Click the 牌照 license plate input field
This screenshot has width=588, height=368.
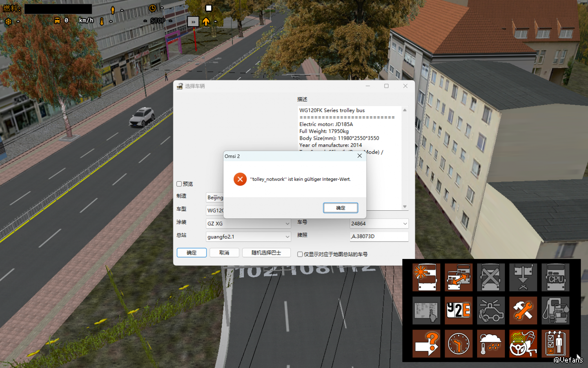click(379, 237)
